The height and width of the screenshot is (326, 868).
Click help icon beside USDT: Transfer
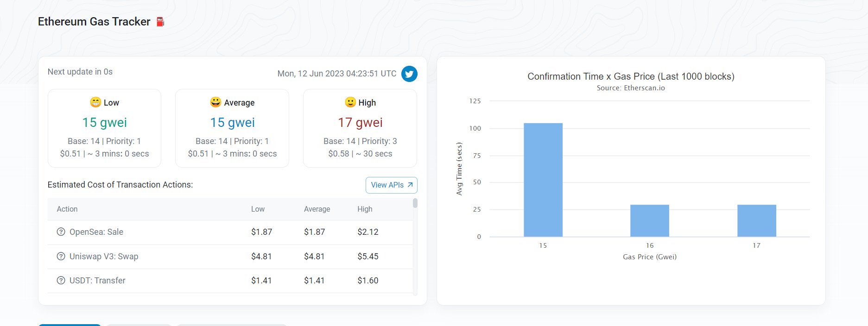coord(61,281)
